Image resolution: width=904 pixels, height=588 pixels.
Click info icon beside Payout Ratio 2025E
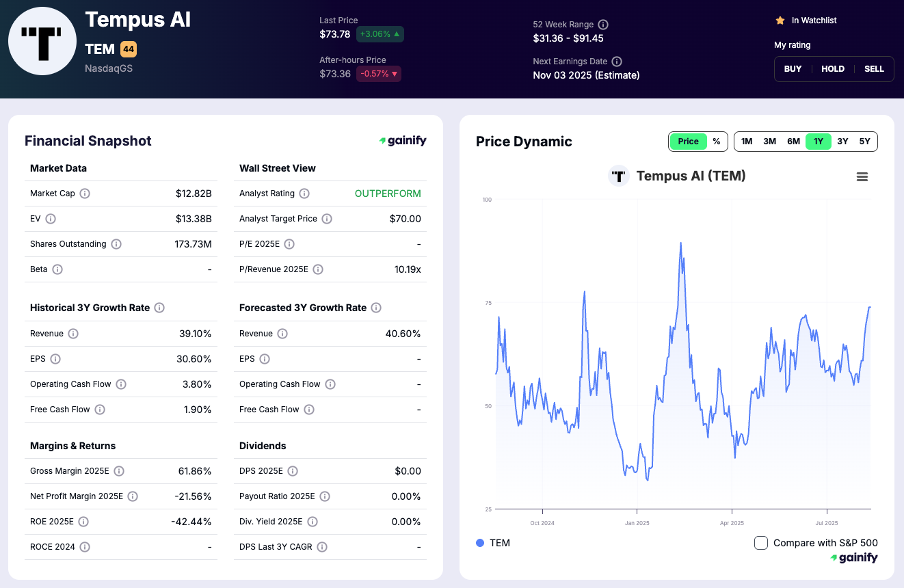pyautogui.click(x=325, y=496)
